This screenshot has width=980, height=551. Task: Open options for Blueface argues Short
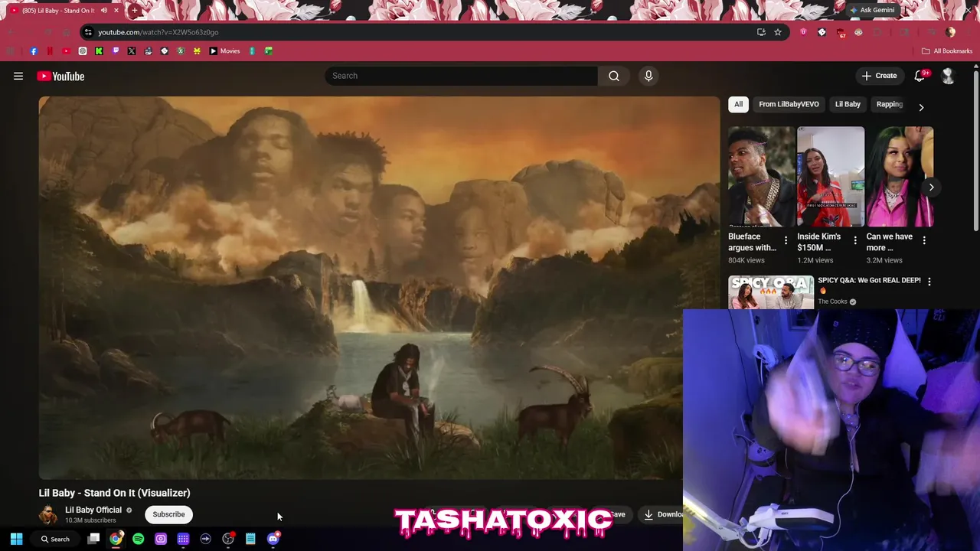(x=786, y=240)
